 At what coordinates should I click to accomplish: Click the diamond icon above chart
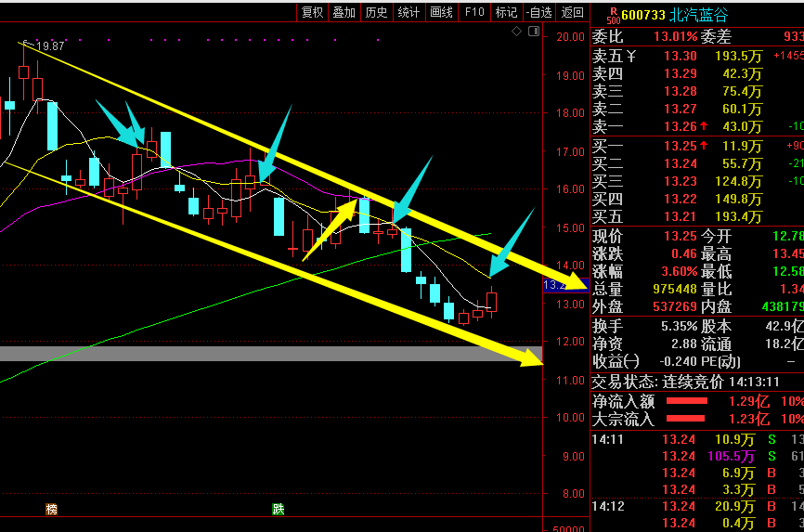[516, 32]
